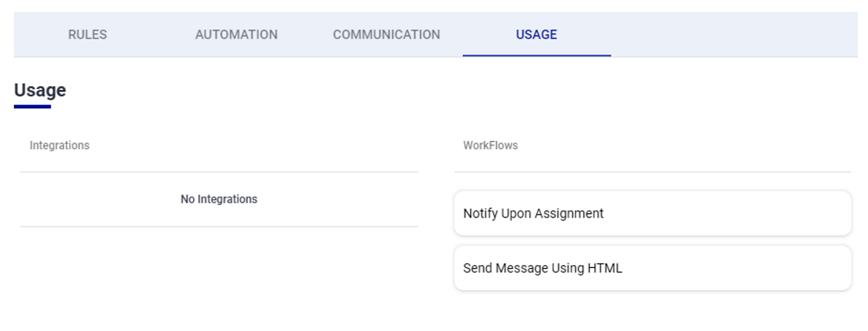Click the Integrations column header
Image resolution: width=868 pixels, height=331 pixels.
point(59,145)
